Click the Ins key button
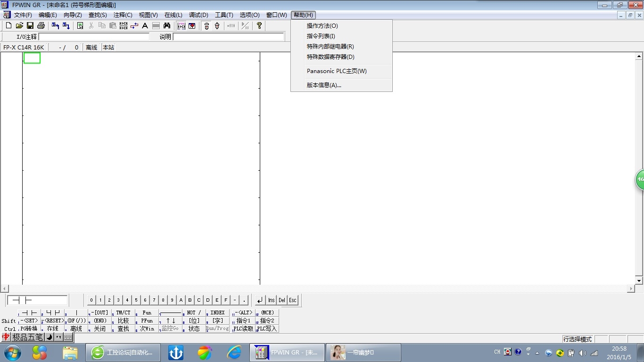The height and width of the screenshot is (362, 644). (x=272, y=300)
